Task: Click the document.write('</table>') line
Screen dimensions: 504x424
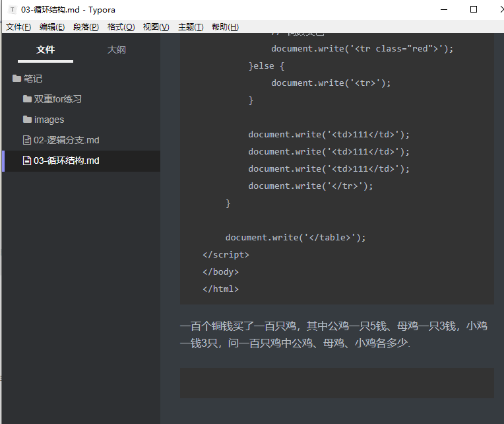Action: (296, 237)
